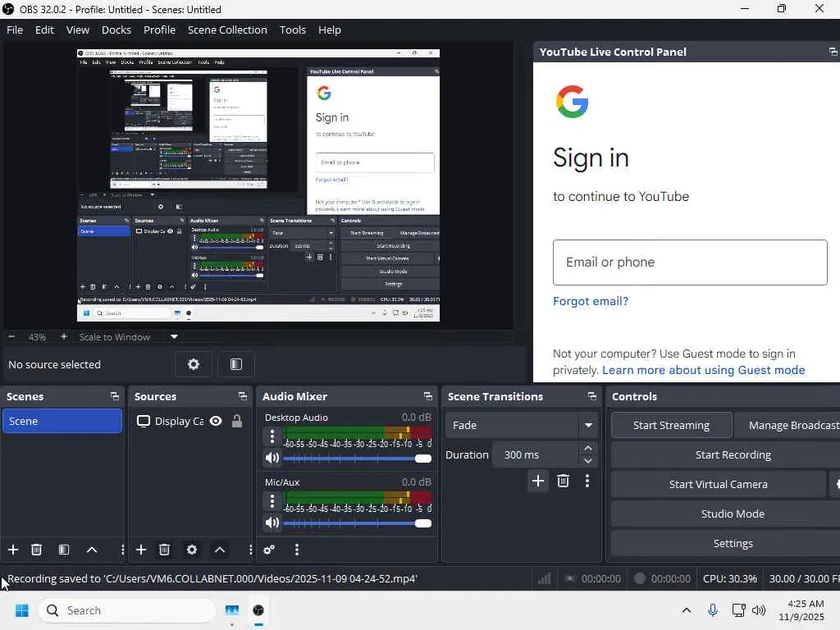Image resolution: width=840 pixels, height=630 pixels.
Task: Click Start Recording button
Action: (733, 454)
